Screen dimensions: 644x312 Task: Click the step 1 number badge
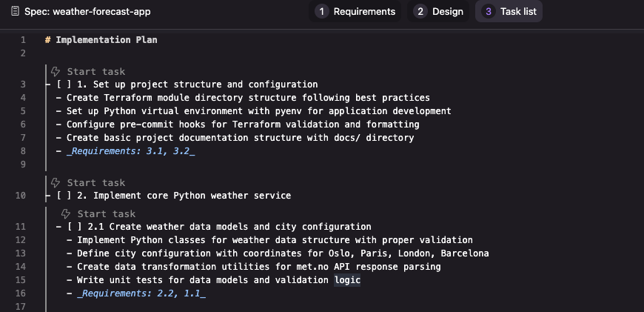[321, 12]
